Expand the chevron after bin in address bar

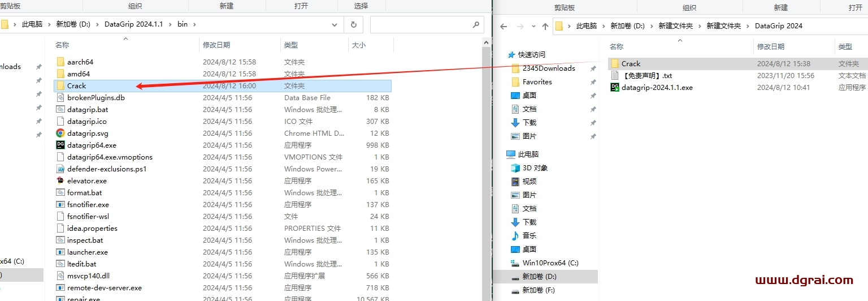pyautogui.click(x=194, y=24)
